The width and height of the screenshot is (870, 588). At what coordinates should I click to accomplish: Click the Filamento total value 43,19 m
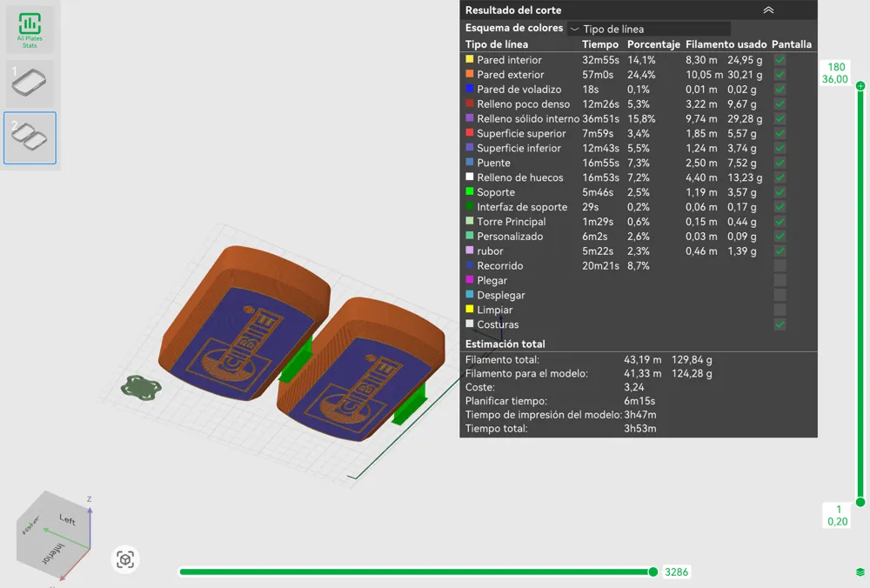pos(643,359)
